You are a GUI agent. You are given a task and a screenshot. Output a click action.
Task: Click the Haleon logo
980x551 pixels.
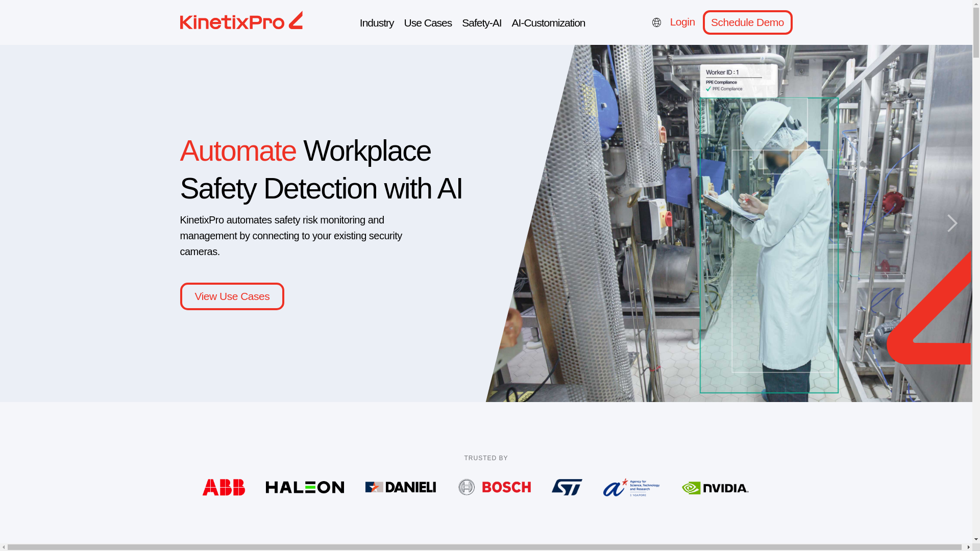point(305,487)
